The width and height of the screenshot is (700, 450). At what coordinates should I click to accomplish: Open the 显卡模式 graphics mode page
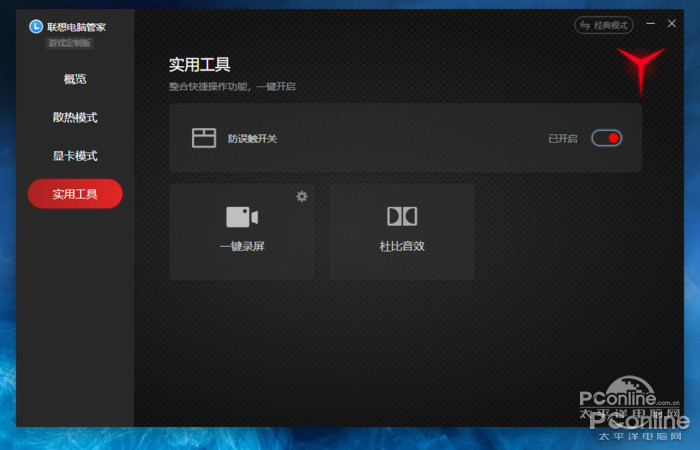click(x=75, y=156)
